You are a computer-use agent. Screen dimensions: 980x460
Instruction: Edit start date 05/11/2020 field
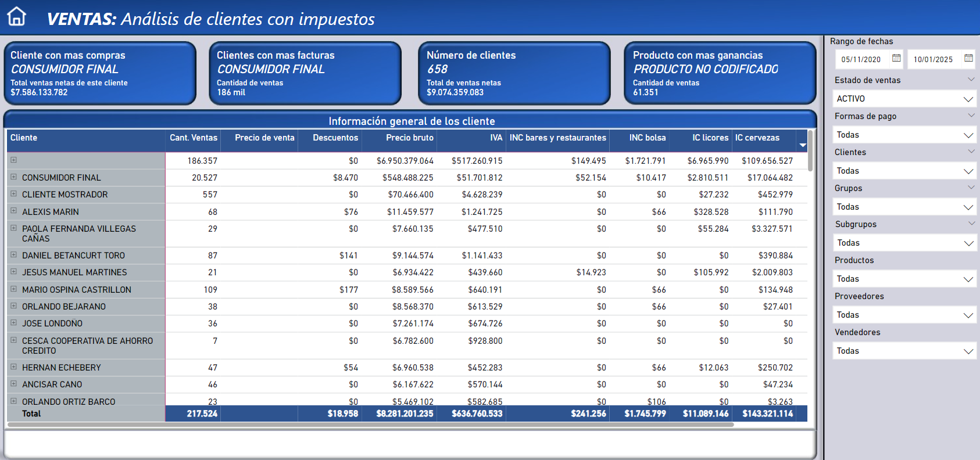click(x=861, y=59)
